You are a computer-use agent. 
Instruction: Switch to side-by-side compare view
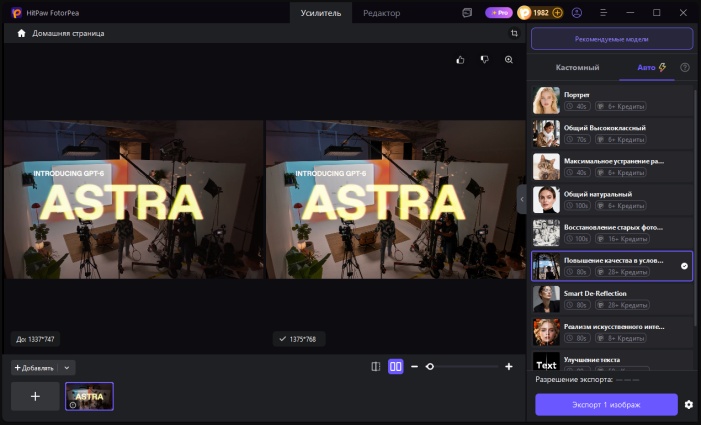[396, 366]
